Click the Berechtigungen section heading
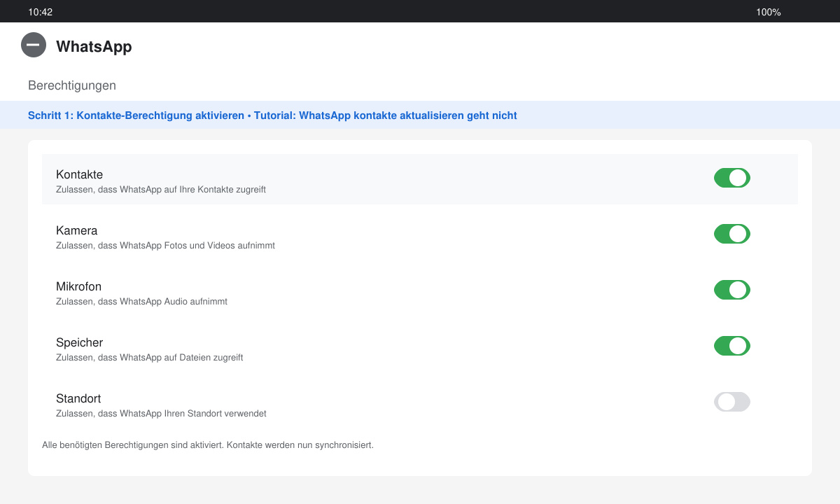The image size is (840, 504). pos(72,85)
